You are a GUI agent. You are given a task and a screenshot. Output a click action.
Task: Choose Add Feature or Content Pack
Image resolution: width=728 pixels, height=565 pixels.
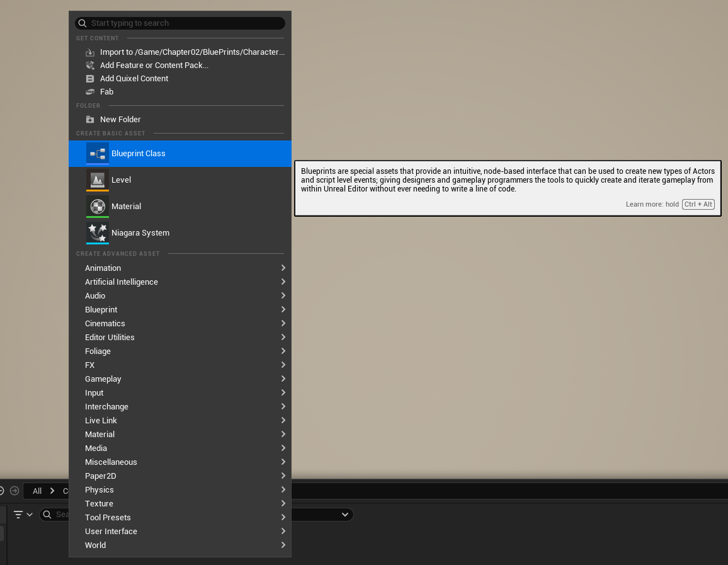(179, 66)
